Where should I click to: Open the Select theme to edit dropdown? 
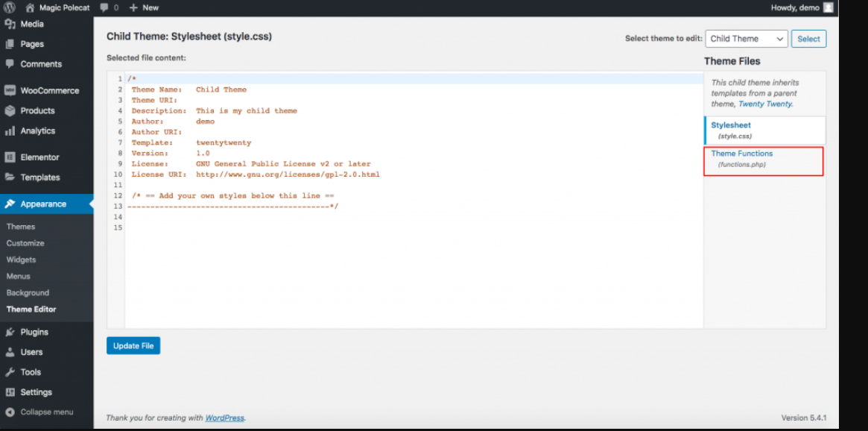pos(746,39)
